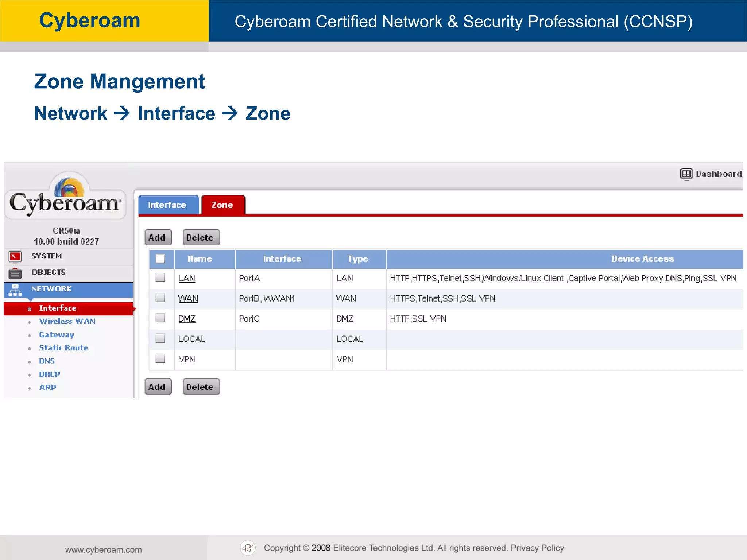The image size is (747, 560).
Task: Click the top Add button
Action: pyautogui.click(x=158, y=237)
